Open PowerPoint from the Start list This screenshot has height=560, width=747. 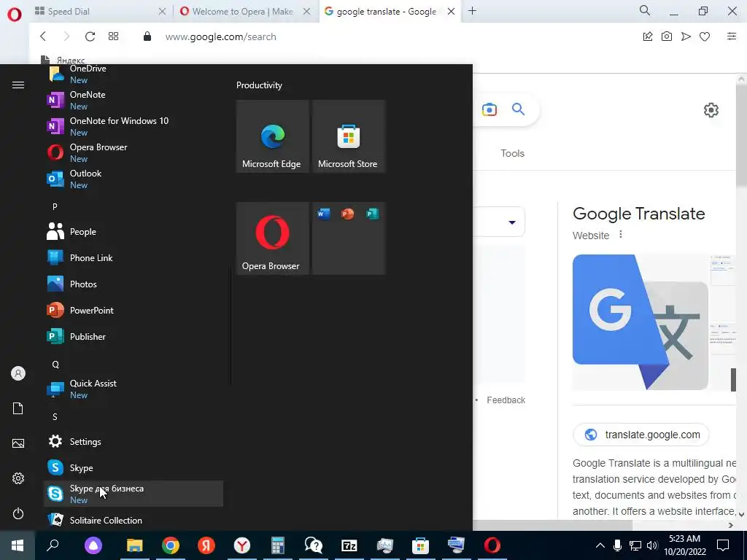[x=133, y=310]
